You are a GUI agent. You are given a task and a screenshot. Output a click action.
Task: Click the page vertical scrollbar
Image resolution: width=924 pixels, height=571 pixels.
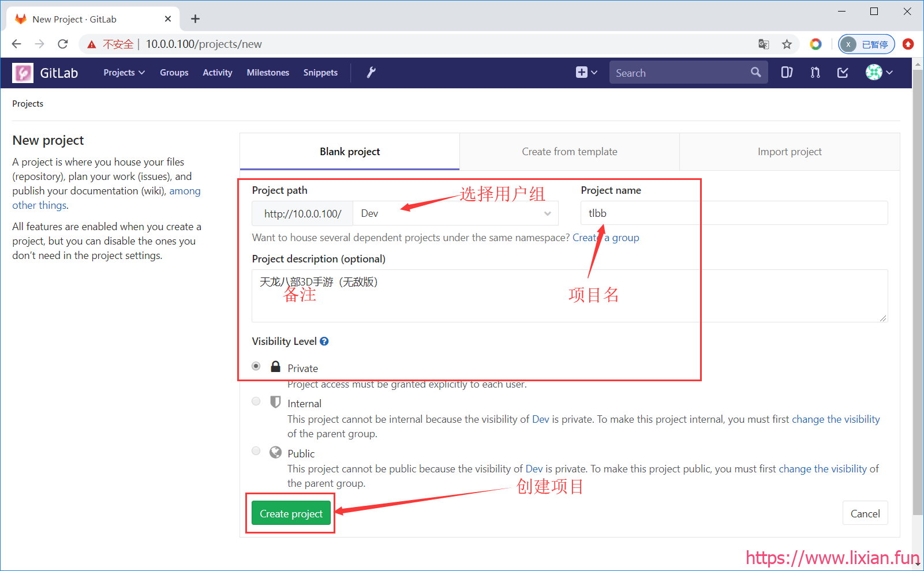point(918,292)
